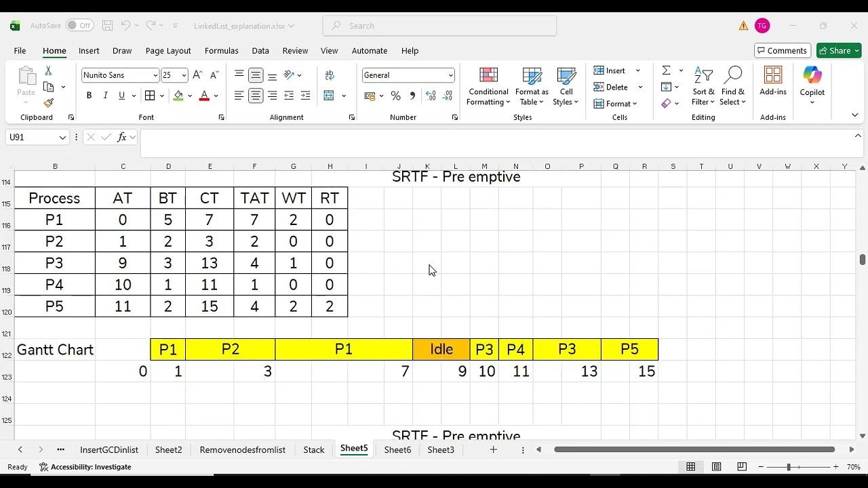Apply Italic formatting
Screen dimensions: 868x488
click(105, 96)
